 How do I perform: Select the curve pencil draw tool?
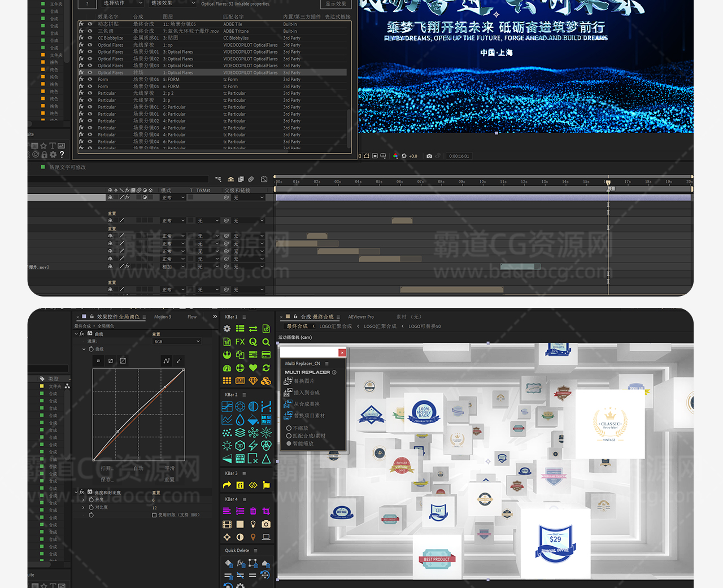[x=178, y=360]
